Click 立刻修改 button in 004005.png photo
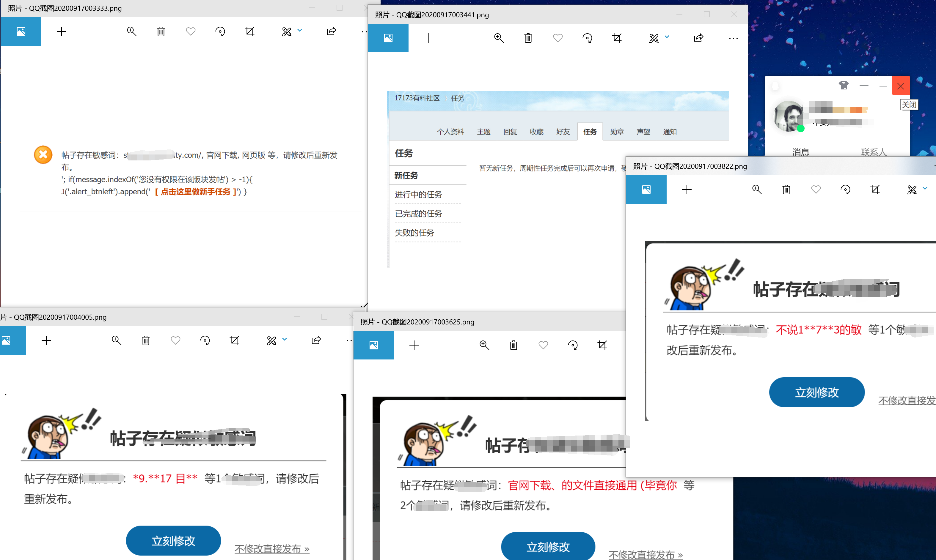Image resolution: width=936 pixels, height=560 pixels. pos(173,540)
